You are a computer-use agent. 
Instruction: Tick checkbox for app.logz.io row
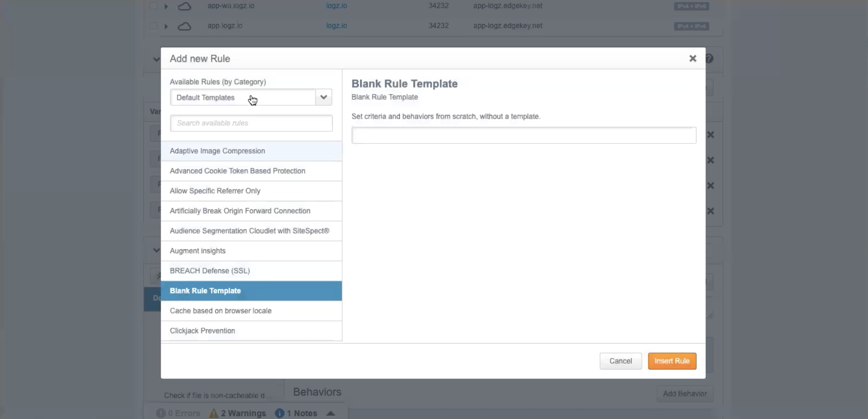(153, 26)
